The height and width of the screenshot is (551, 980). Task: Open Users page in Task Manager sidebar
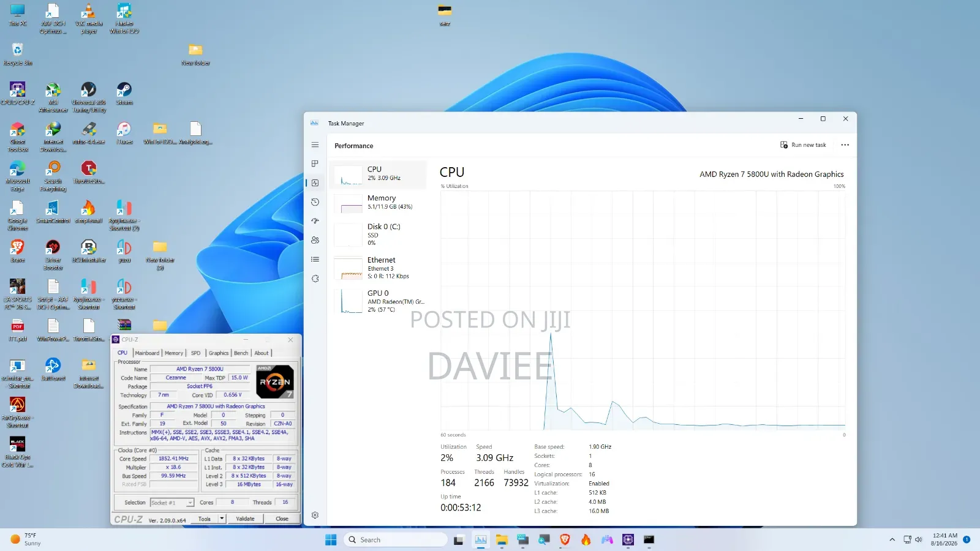[x=315, y=240]
